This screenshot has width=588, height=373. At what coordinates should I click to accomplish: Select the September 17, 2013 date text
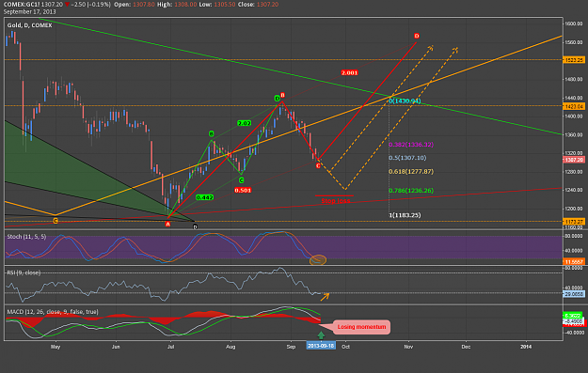coord(29,11)
